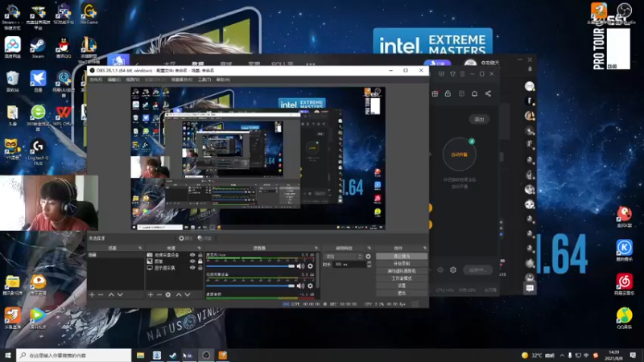
Task: Open the 文件(F) menu in OBS
Action: point(96,80)
